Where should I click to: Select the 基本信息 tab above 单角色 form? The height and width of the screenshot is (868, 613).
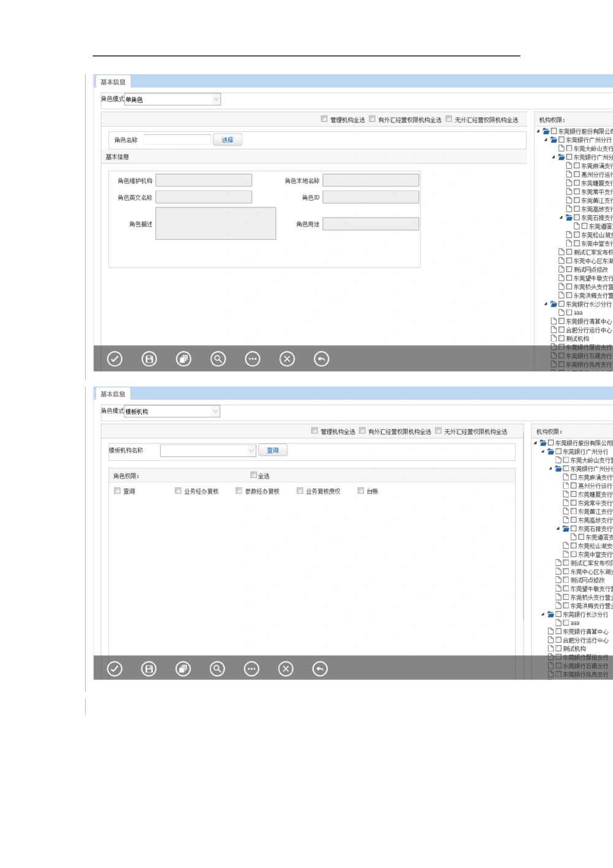(113, 82)
